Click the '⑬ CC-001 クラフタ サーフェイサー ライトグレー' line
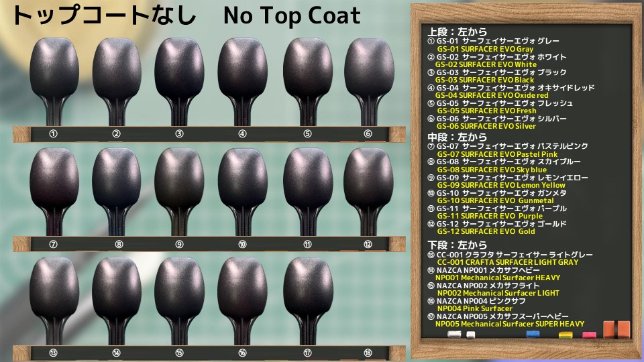 click(x=510, y=255)
